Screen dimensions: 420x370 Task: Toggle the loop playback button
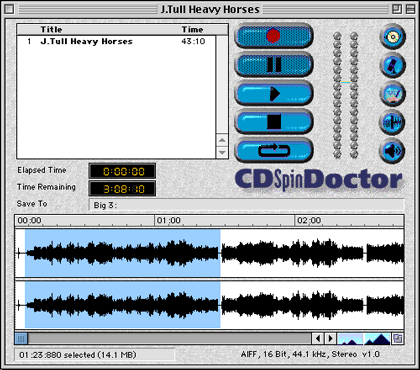click(x=273, y=150)
